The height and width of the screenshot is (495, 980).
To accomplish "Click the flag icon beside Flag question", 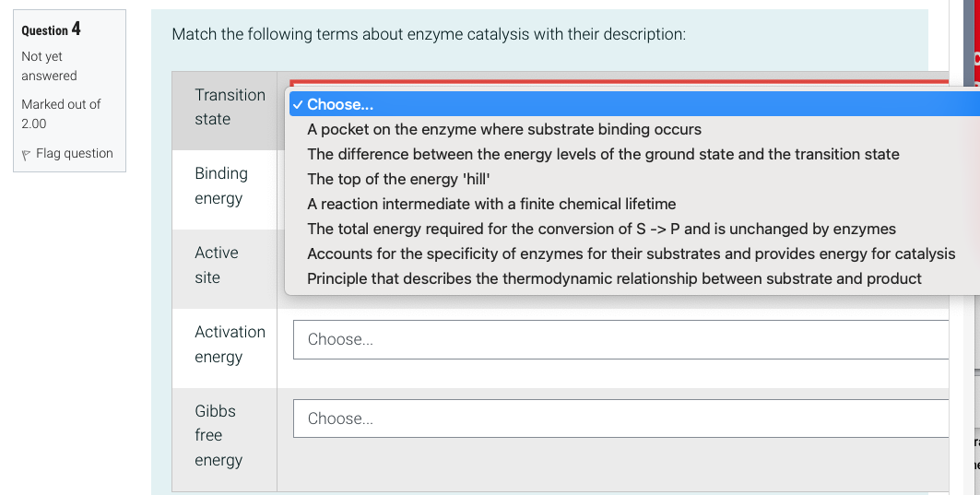I will [27, 154].
